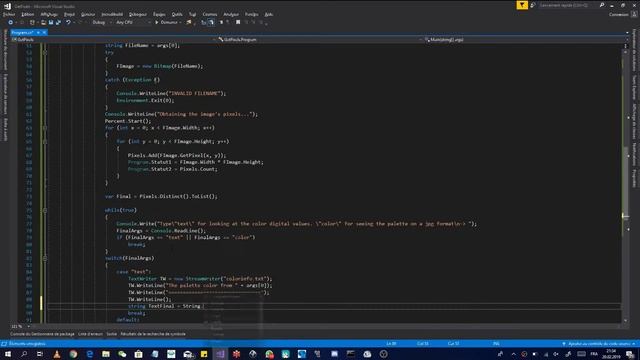The width and height of the screenshot is (640, 360).
Task: Click the Windows Start button
Action: pyautogui.click(x=8, y=354)
